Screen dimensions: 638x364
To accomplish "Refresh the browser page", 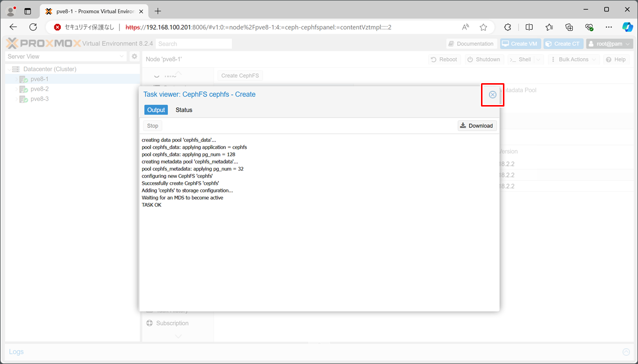I will pyautogui.click(x=33, y=27).
